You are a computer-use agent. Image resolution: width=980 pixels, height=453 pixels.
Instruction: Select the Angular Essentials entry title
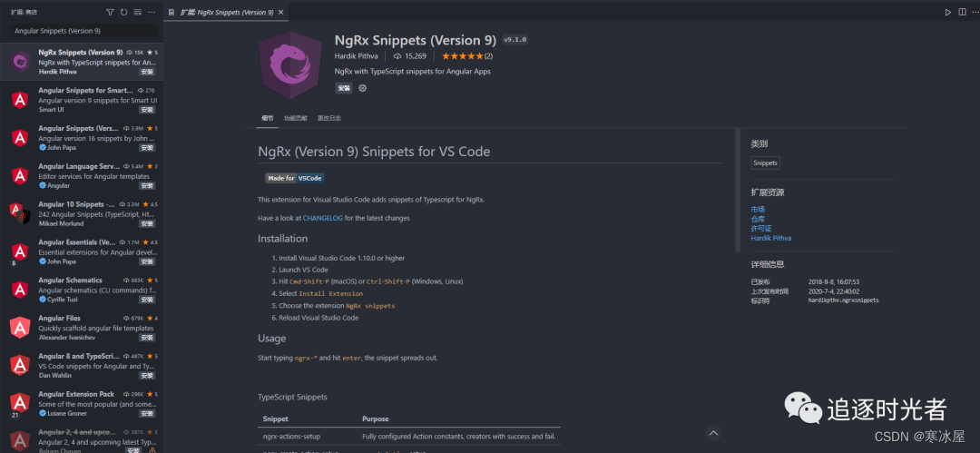[77, 242]
